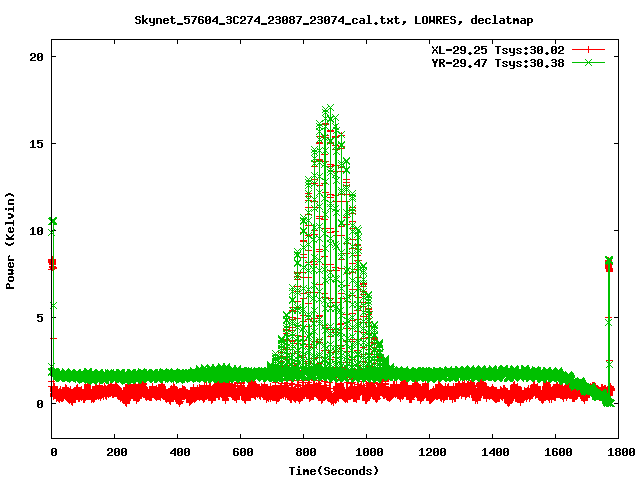Click the x-axis tick label 200
Screen dimensions: 640x480
click(x=117, y=452)
